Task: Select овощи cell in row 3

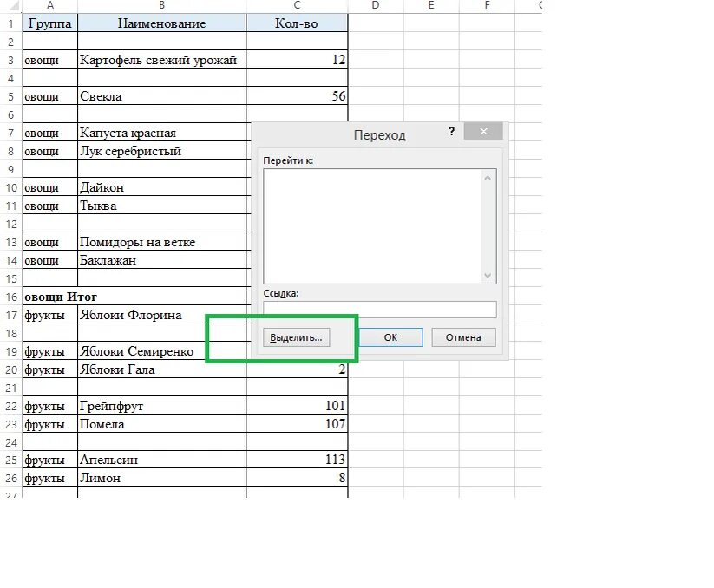Action: point(49,60)
